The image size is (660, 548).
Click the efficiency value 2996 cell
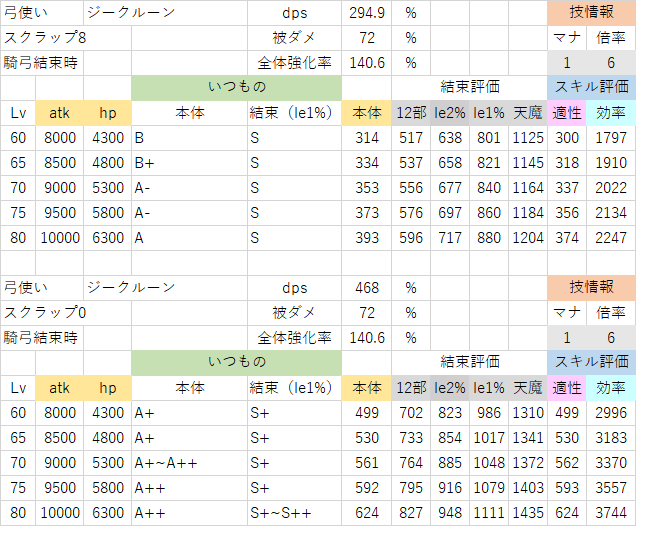(x=610, y=413)
